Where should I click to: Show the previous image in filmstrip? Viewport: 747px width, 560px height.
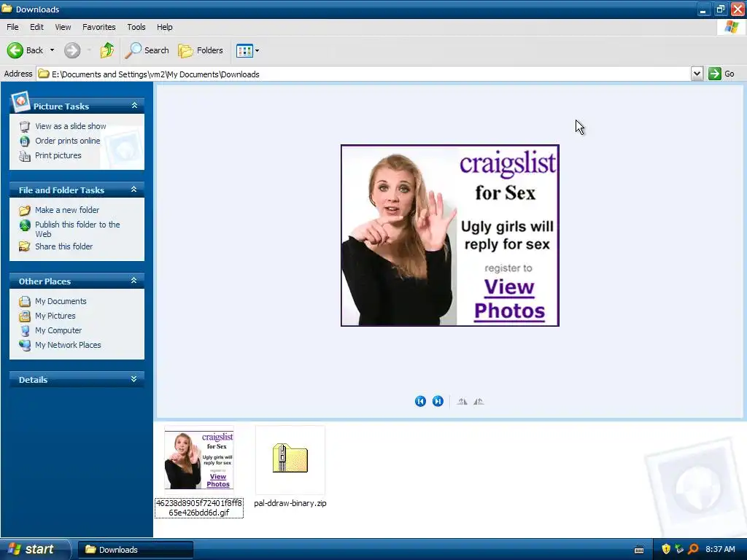420,402
